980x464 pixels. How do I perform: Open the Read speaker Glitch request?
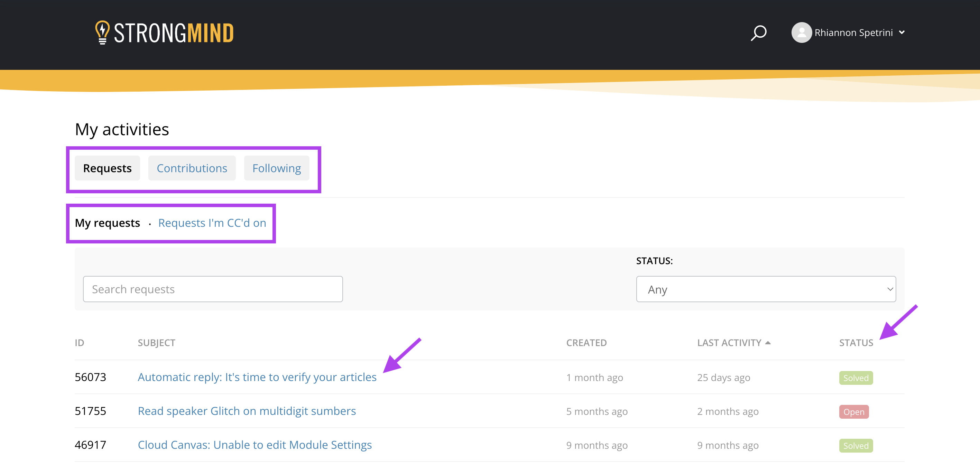point(247,411)
